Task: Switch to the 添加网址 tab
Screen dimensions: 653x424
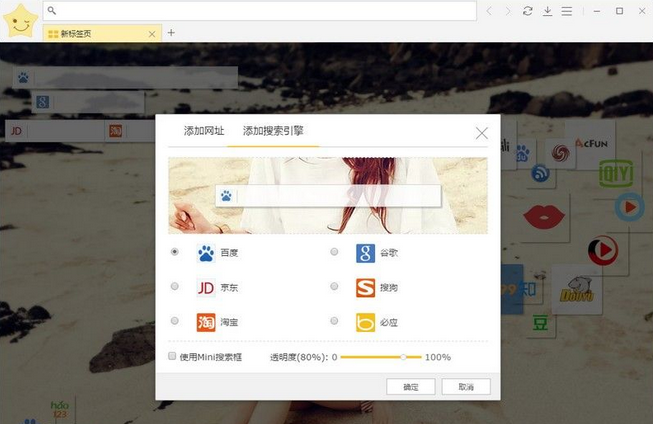Action: [204, 131]
